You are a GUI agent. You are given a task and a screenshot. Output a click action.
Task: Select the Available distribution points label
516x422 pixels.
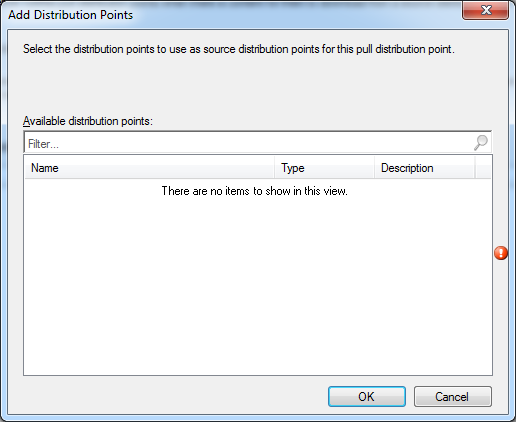click(x=88, y=121)
